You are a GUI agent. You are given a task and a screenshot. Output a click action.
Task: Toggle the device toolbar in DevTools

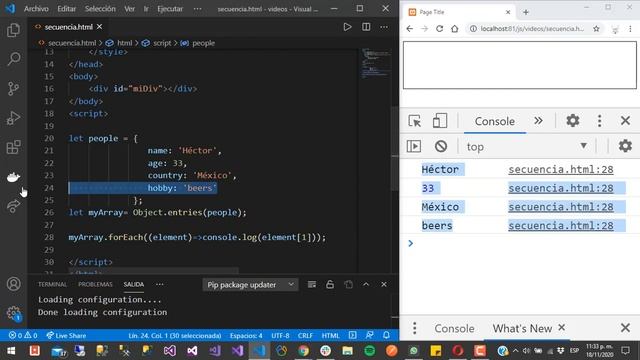pos(440,121)
